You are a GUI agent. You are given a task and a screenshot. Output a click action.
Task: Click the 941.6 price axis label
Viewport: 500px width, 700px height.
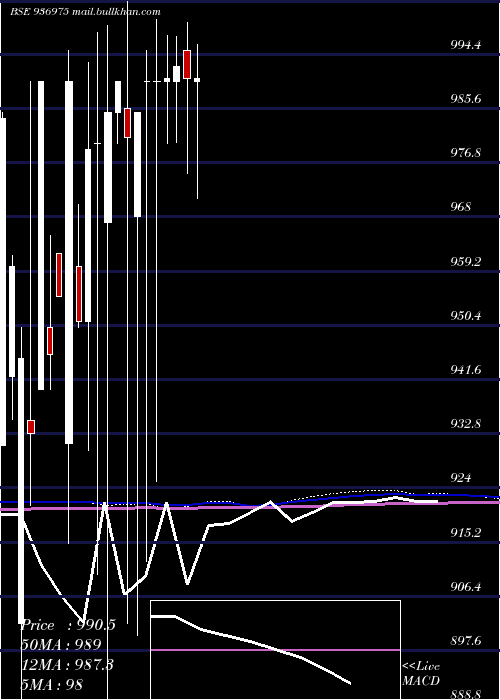[466, 370]
